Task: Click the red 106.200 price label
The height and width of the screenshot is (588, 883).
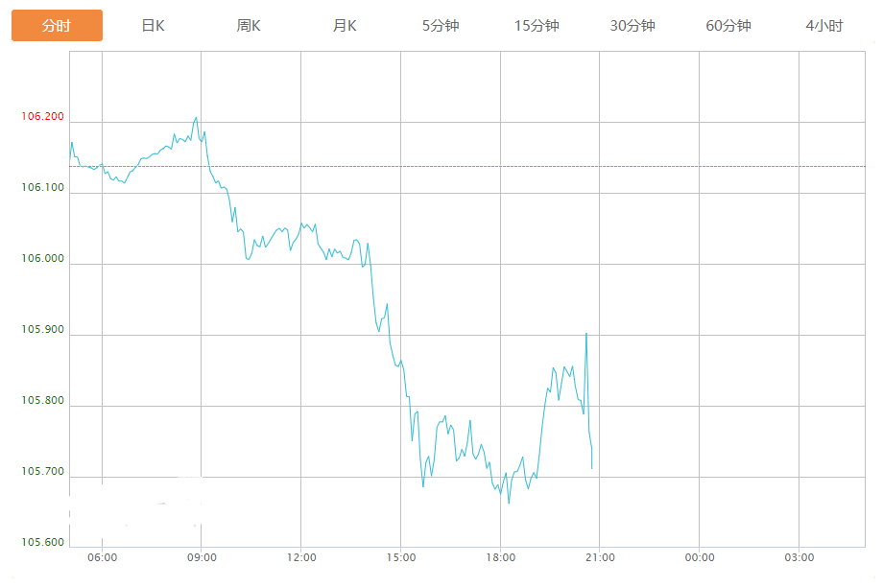Action: (42, 117)
